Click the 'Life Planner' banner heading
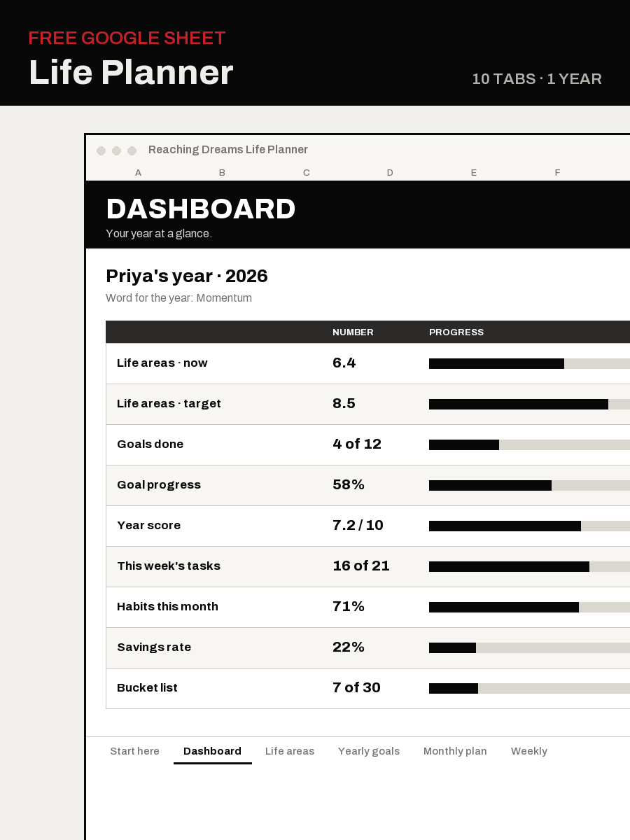Image resolution: width=630 pixels, height=840 pixels. [131, 73]
